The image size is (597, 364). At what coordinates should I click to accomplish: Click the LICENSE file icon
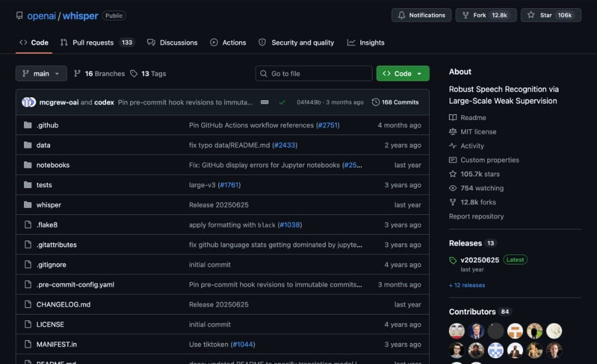click(28, 324)
